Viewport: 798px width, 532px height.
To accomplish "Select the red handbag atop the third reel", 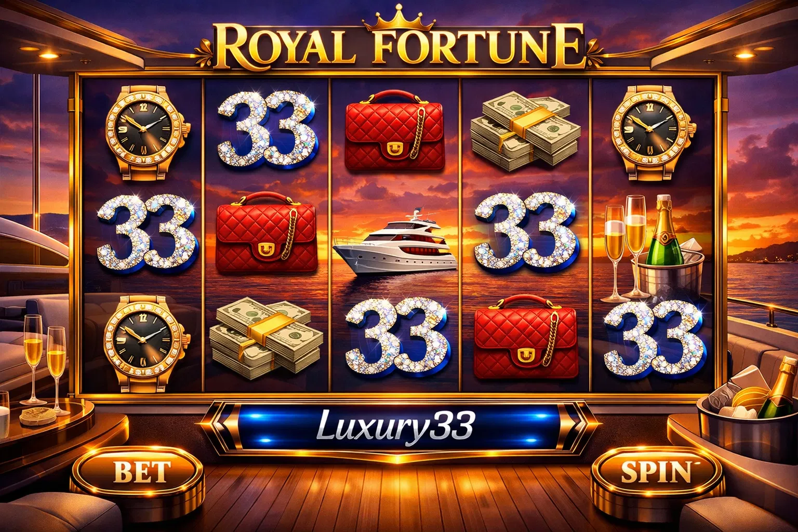I will pos(395,131).
